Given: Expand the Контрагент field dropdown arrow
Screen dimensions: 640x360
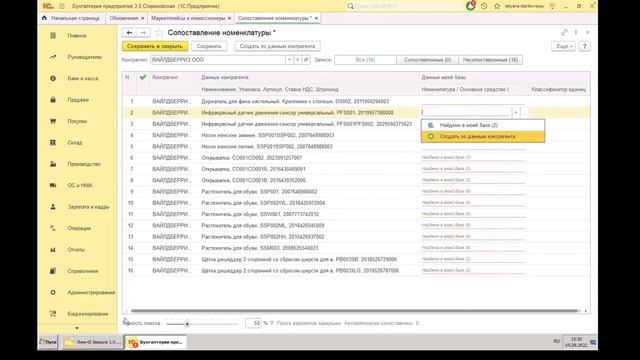Looking at the screenshot, I should coord(289,60).
